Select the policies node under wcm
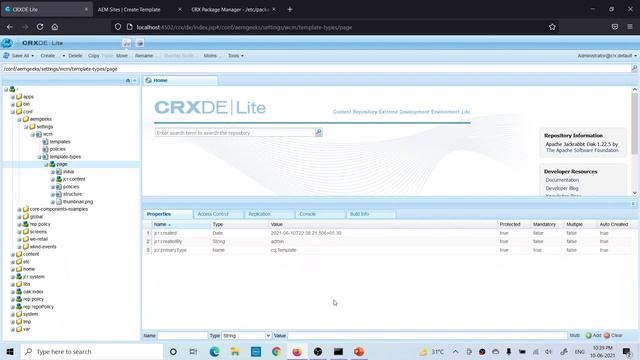Image resolution: width=640 pixels, height=360 pixels. click(x=58, y=149)
